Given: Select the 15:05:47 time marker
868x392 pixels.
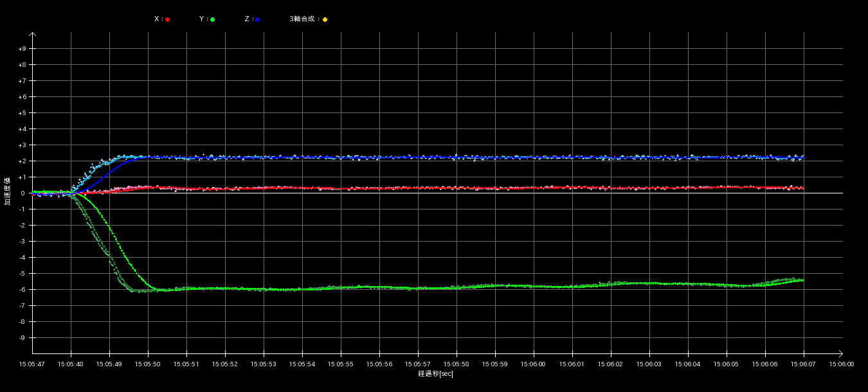Looking at the screenshot, I should tap(32, 364).
